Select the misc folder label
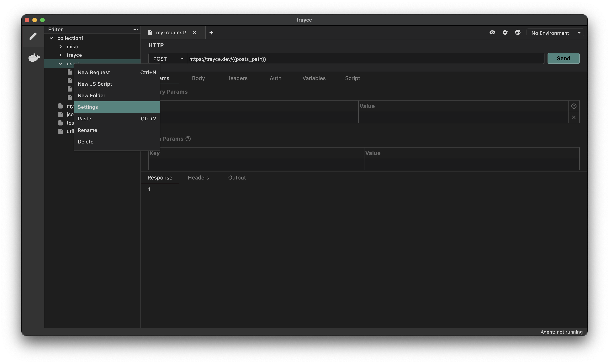609x364 pixels. click(72, 47)
